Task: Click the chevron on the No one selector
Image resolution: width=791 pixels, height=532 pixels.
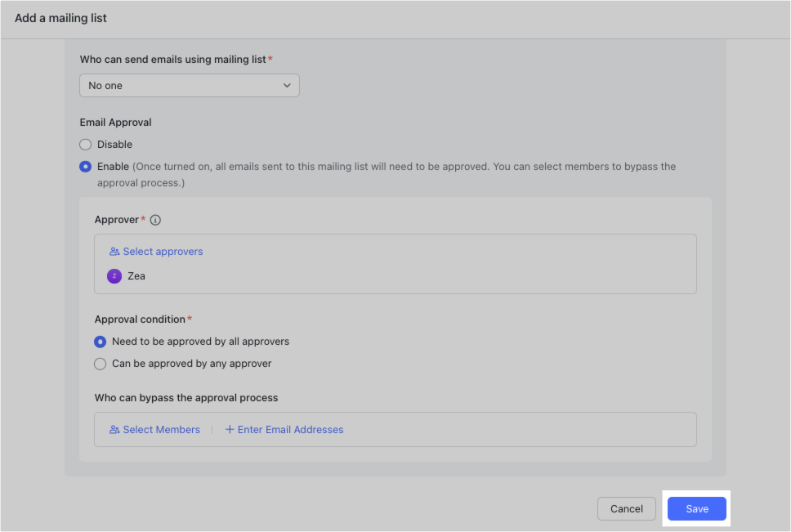Action: click(287, 85)
